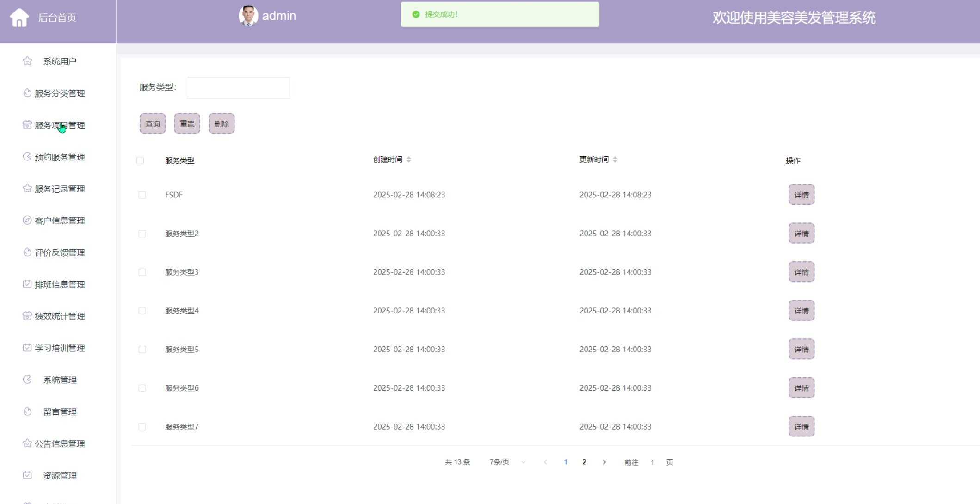Open 绩效统计管理 menu item
Image resolution: width=980 pixels, height=504 pixels.
(60, 316)
